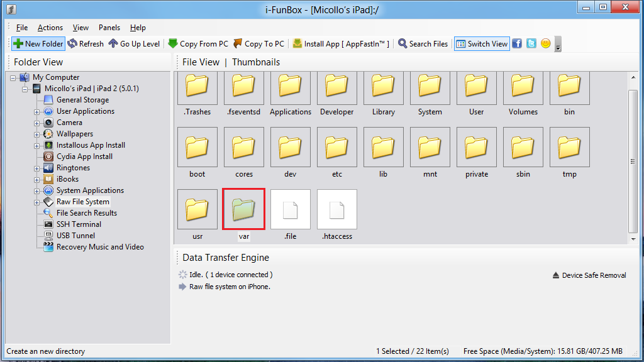Open the File menu

(22, 28)
